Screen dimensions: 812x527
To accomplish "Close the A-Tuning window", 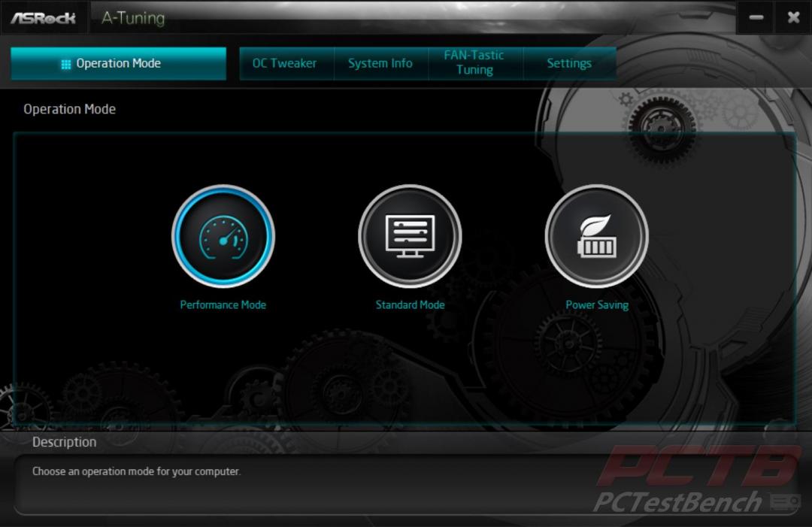I will pyautogui.click(x=793, y=17).
